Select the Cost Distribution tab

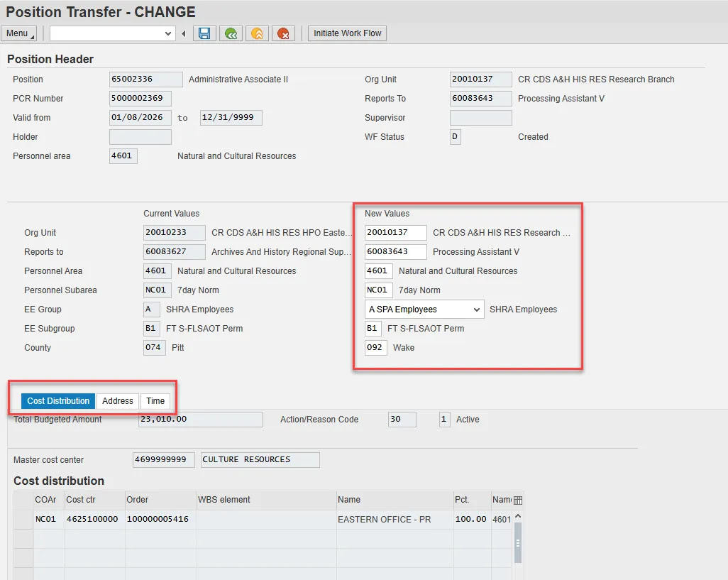[x=58, y=401]
